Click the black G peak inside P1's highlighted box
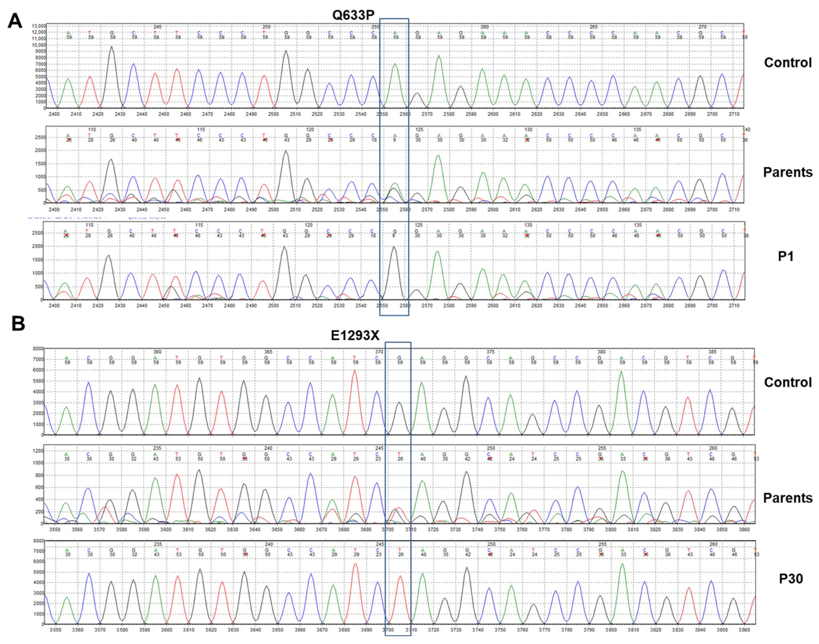 (x=394, y=264)
